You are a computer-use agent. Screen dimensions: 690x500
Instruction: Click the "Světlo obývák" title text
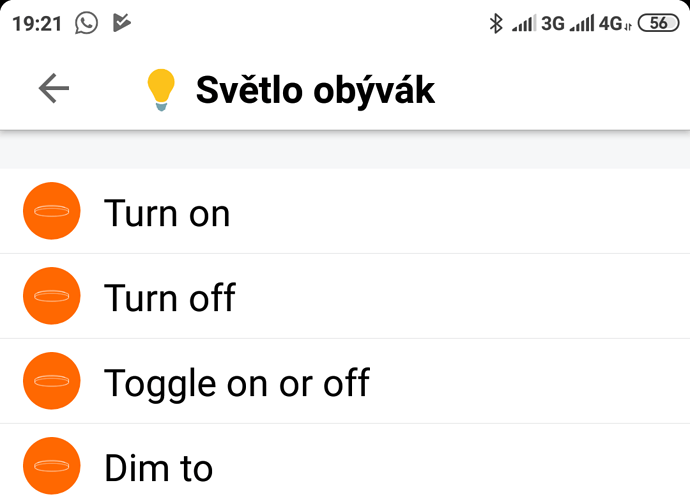[315, 90]
